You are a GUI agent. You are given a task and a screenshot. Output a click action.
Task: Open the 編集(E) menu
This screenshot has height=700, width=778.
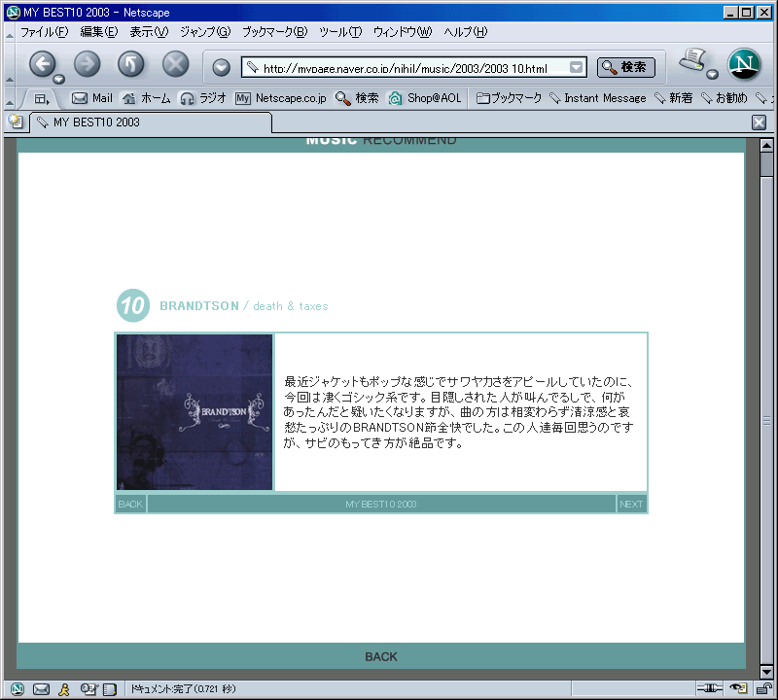[99, 32]
